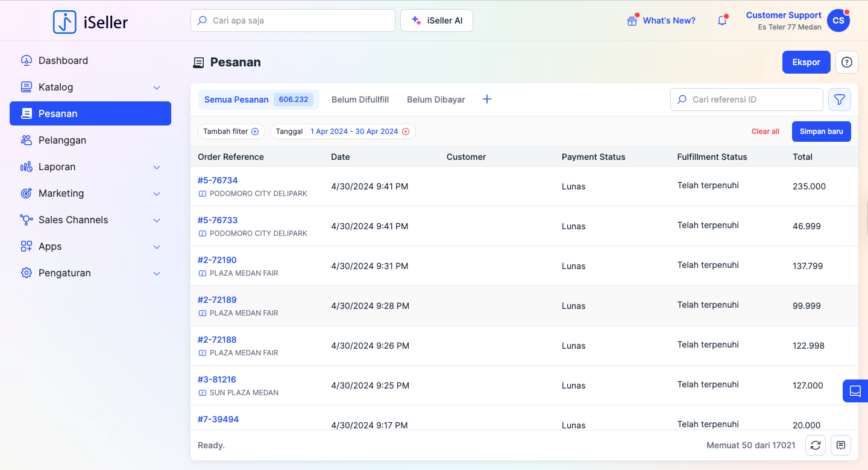Click the CS profile avatar
This screenshot has width=868, height=470.
point(838,21)
